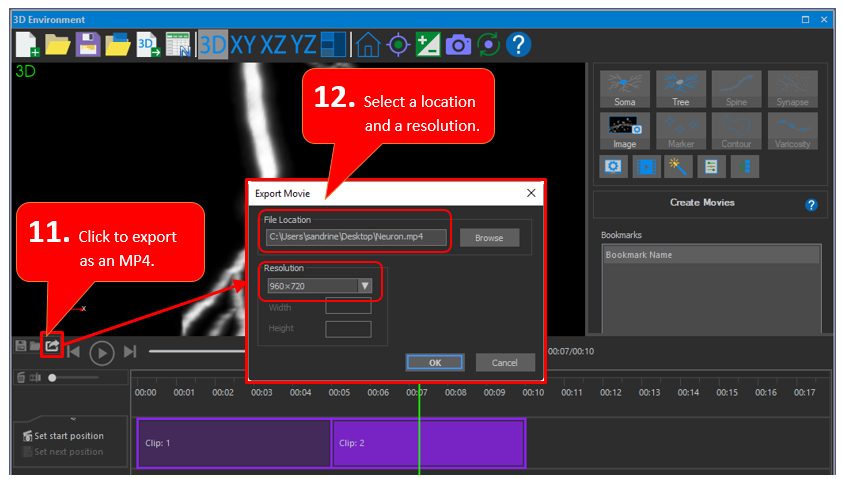843x478 pixels.
Task: Select the Soma display button
Action: (625, 89)
